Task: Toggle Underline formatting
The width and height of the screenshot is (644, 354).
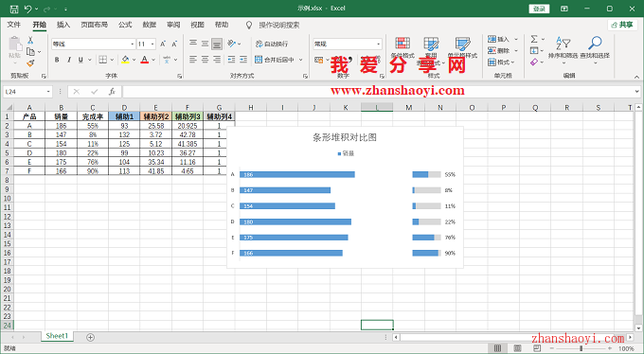Action: (80, 60)
